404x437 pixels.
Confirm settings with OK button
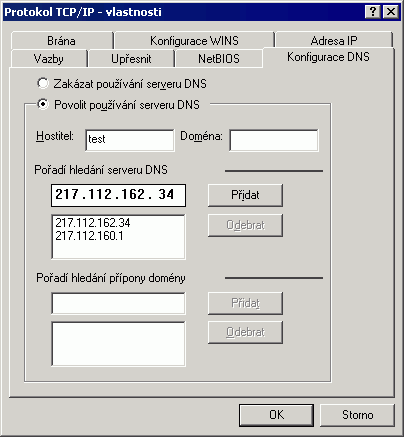tap(277, 415)
